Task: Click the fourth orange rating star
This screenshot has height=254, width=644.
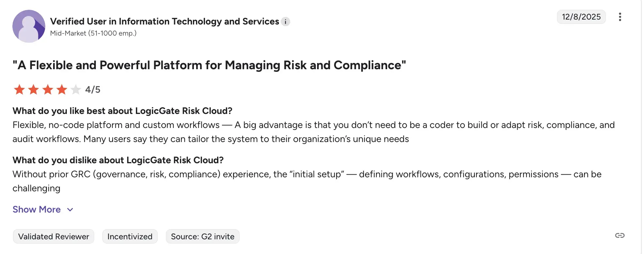Action: [x=62, y=89]
